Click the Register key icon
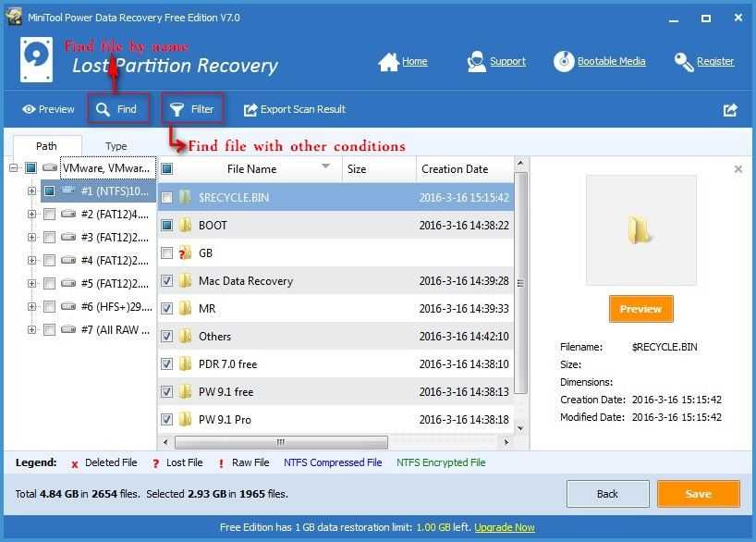This screenshot has height=542, width=756. pos(684,62)
